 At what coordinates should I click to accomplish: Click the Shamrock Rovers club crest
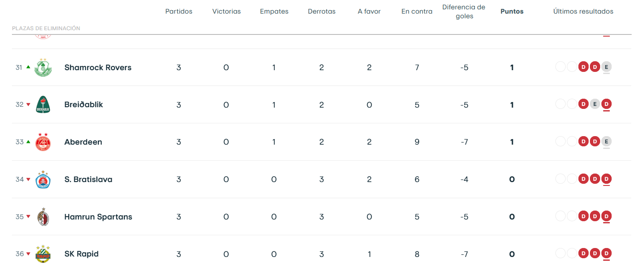43,67
